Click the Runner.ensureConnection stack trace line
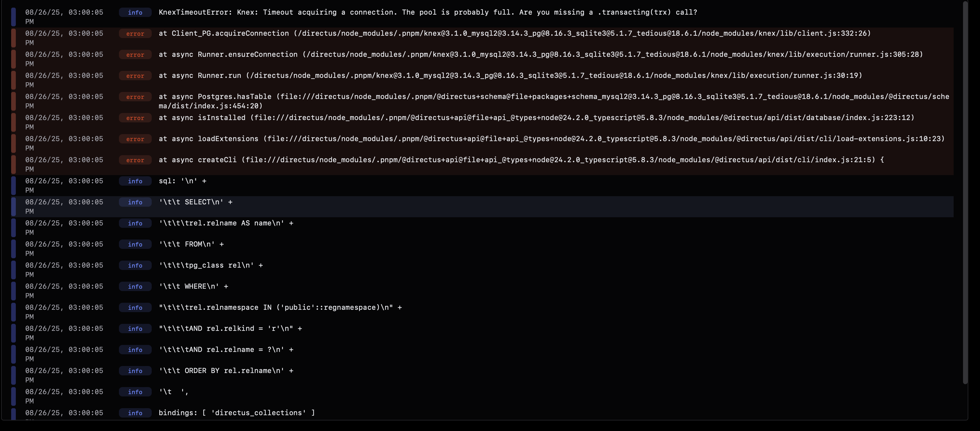The width and height of the screenshot is (980, 431). pyautogui.click(x=540, y=54)
